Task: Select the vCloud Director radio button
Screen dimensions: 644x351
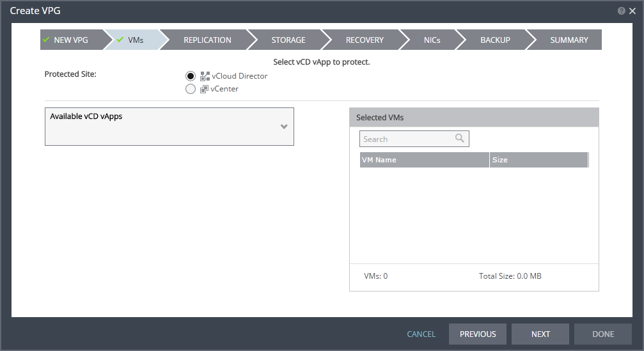Action: (x=190, y=76)
